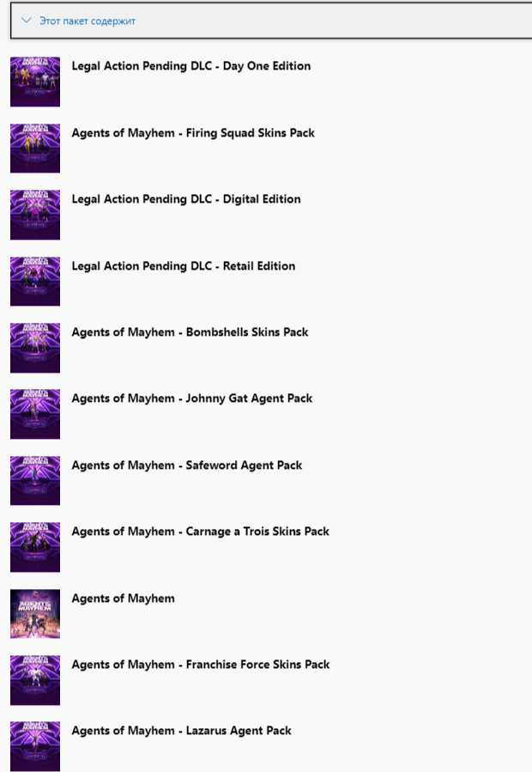532x772 pixels.
Task: Select "Agents of Mayhem - Carnage a Trois Skins Pack" title
Action: [x=200, y=532]
